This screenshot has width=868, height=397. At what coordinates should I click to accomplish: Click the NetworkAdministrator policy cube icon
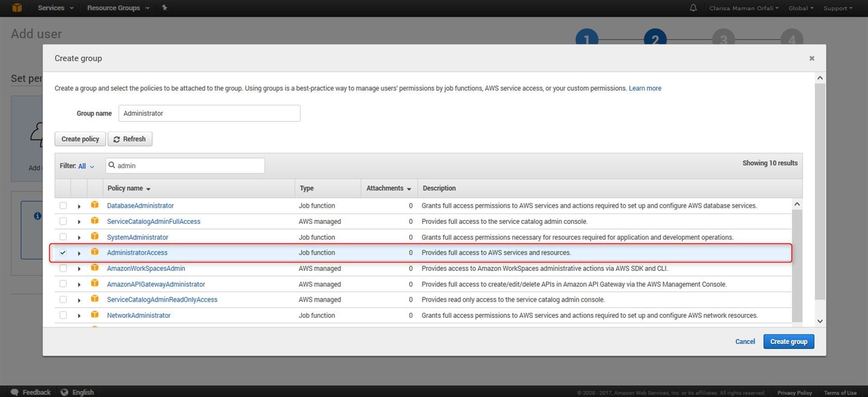[94, 315]
